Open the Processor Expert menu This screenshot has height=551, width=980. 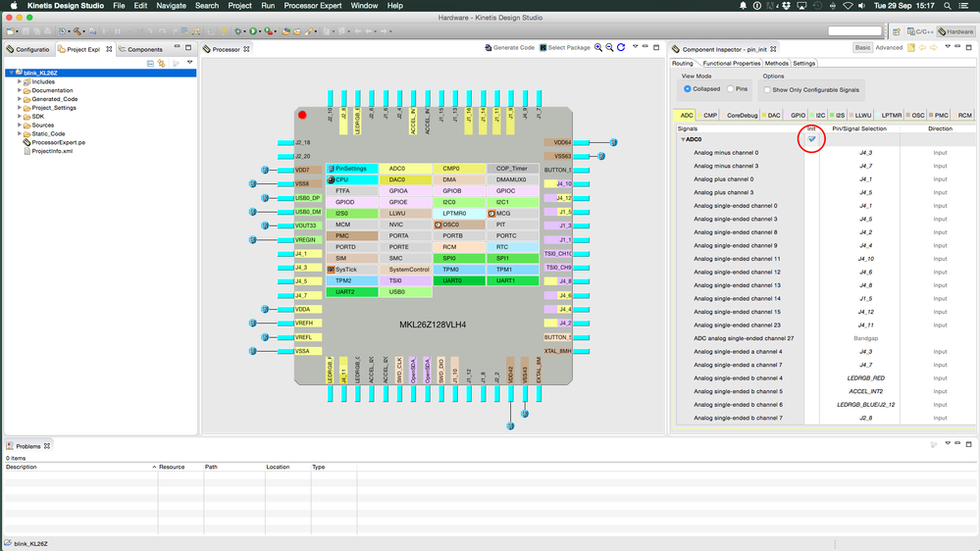(x=313, y=6)
